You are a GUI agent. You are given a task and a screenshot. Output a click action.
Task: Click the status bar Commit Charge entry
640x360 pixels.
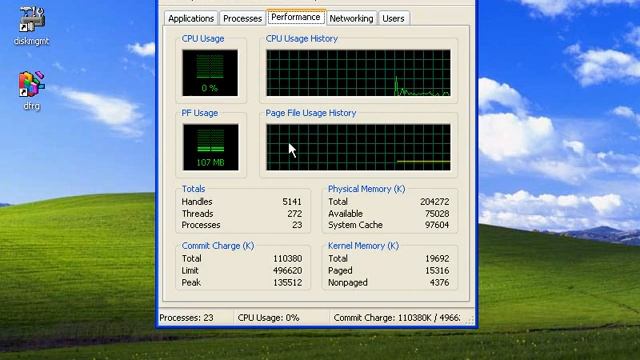[397, 318]
